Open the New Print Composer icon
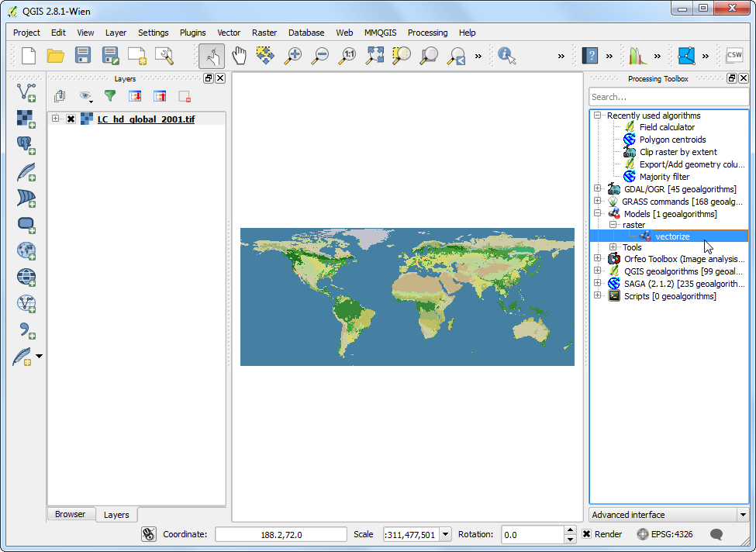Image resolution: width=756 pixels, height=552 pixels. [x=137, y=56]
